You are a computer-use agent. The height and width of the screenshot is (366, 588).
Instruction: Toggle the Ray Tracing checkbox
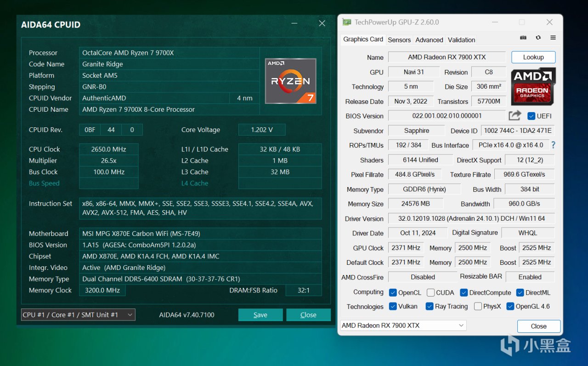[x=430, y=306]
